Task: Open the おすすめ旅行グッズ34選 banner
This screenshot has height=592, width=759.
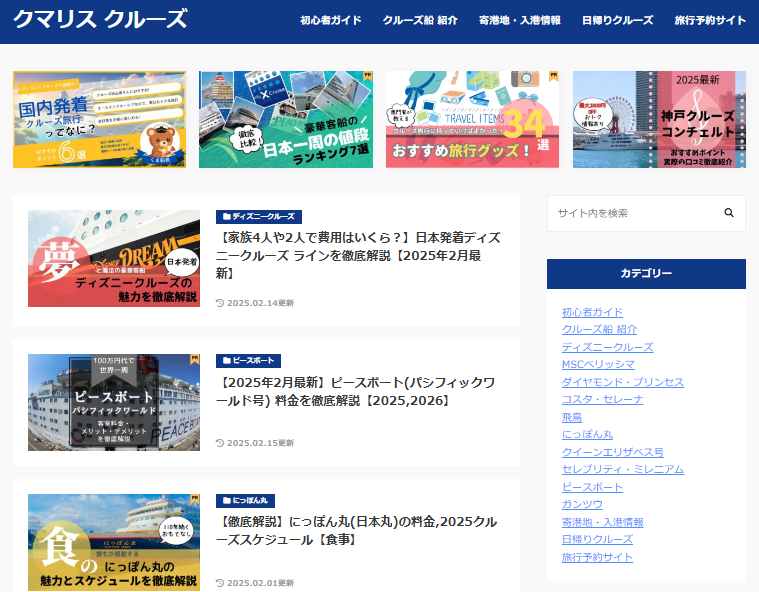Action: point(472,120)
